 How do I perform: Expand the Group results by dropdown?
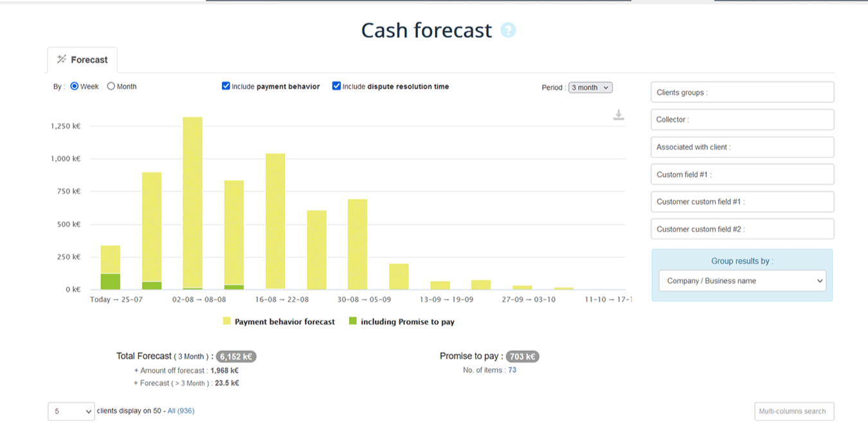[742, 281]
